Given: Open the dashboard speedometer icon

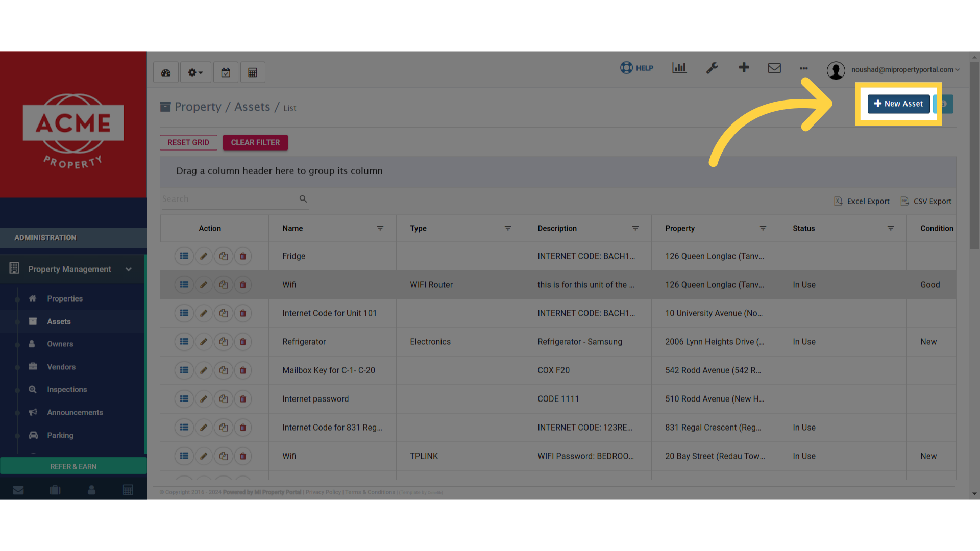Looking at the screenshot, I should click(165, 72).
